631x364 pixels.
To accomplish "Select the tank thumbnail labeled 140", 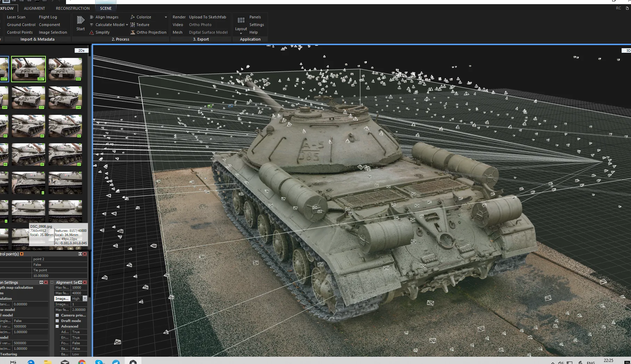I will pyautogui.click(x=65, y=98).
